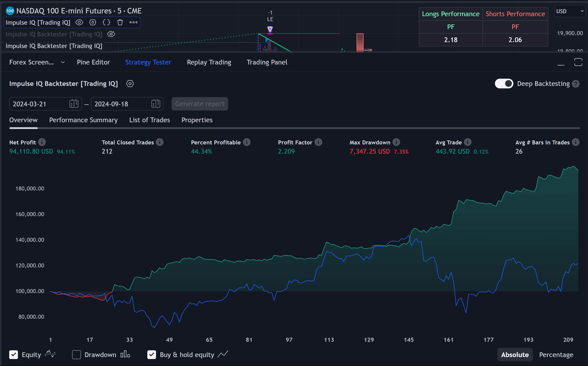Open settings for Impulse IQ indicator
This screenshot has width=588, height=366.
(93, 22)
